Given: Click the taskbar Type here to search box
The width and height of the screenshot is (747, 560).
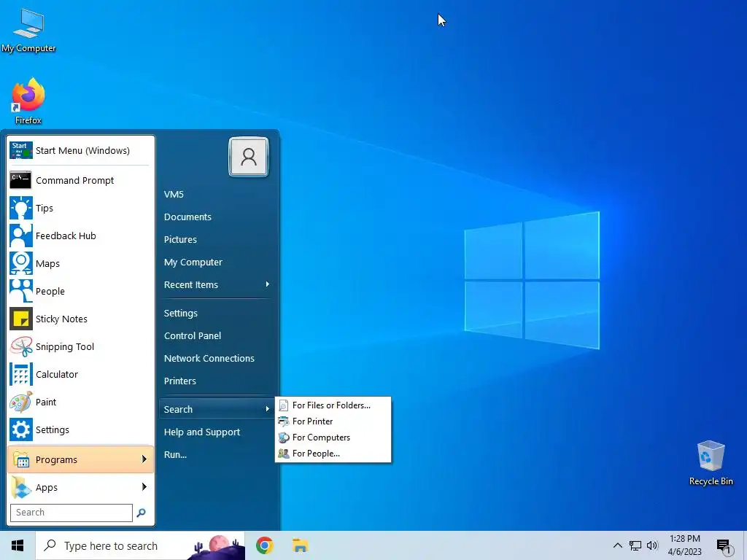Looking at the screenshot, I should [x=141, y=545].
